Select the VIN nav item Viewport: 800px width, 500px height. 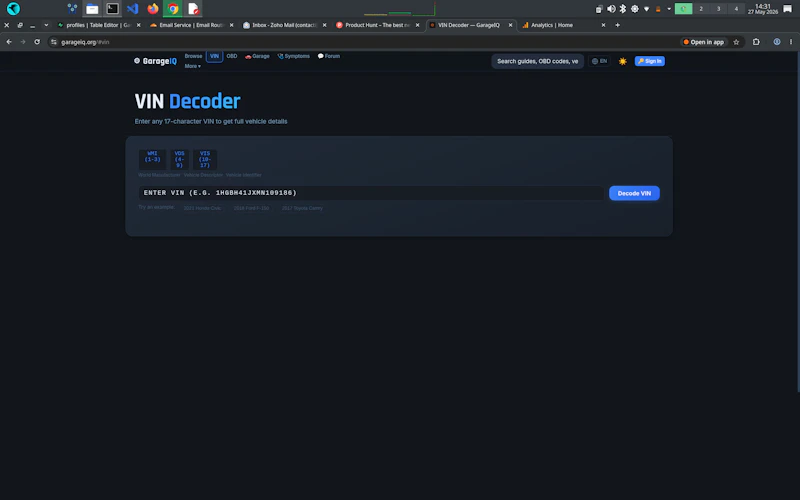(214, 56)
